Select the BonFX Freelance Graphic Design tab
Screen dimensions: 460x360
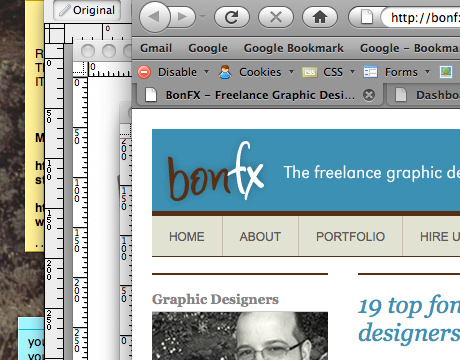(260, 95)
